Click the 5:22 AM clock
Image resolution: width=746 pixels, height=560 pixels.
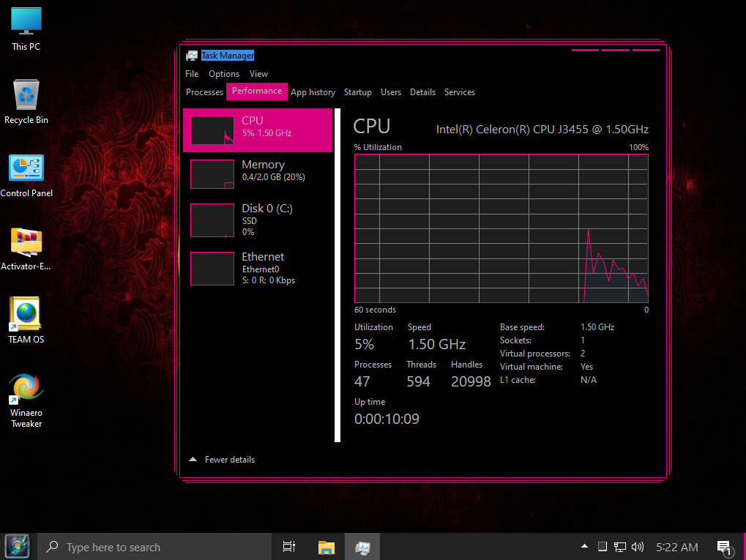pos(676,547)
